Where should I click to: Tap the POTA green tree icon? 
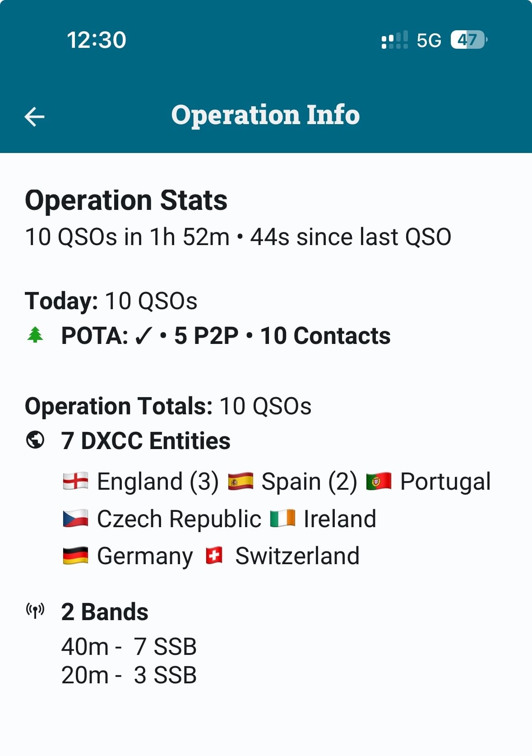[35, 335]
